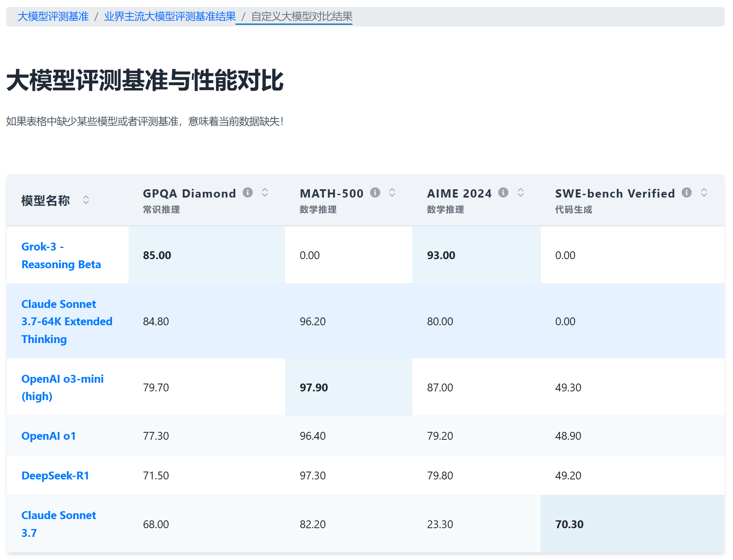Click the 87.00 AIME score cell
This screenshot has height=560, width=733.
[x=476, y=387]
